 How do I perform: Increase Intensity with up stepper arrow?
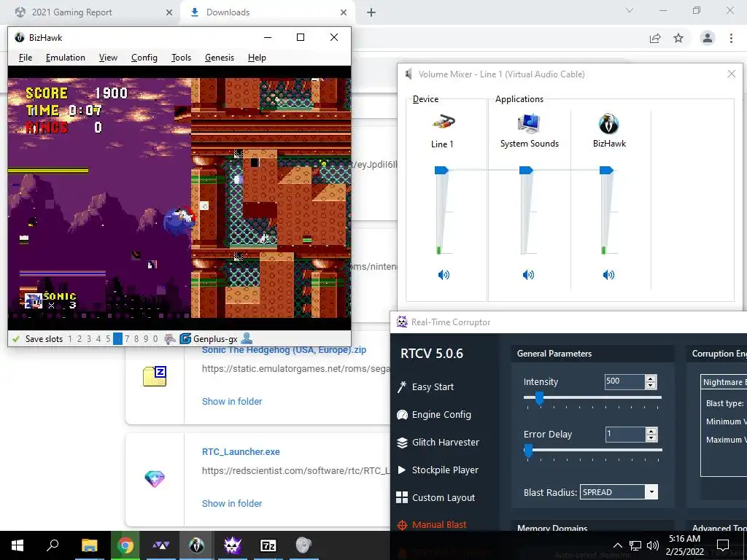pyautogui.click(x=651, y=378)
